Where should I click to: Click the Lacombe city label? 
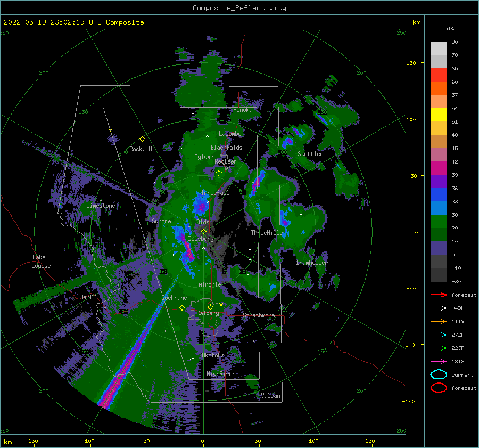230,134
